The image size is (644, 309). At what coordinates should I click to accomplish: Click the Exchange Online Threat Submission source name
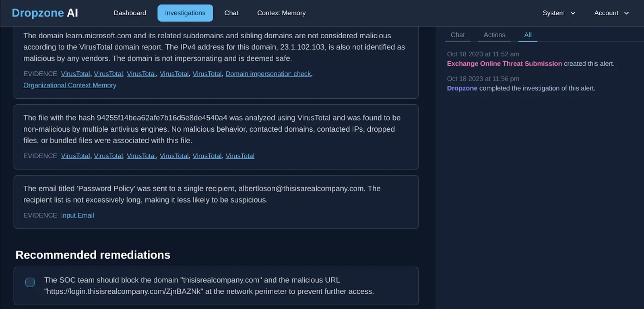pyautogui.click(x=504, y=64)
